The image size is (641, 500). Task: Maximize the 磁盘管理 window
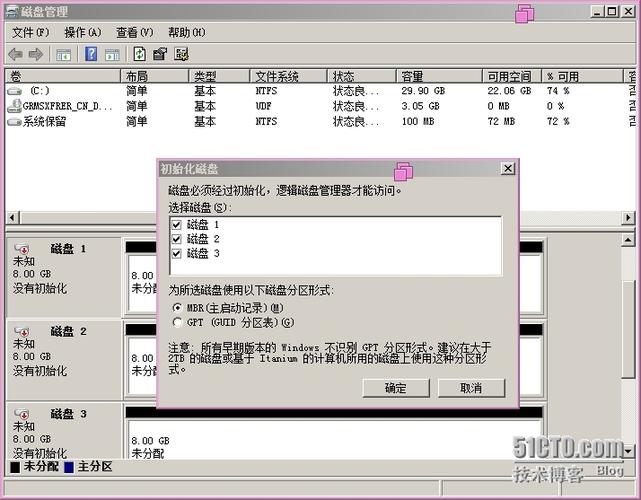tap(612, 11)
